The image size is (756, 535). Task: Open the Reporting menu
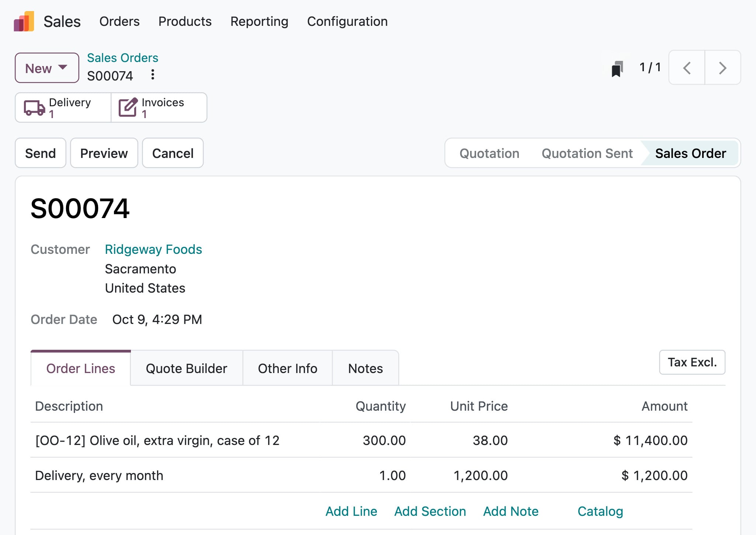coord(259,21)
